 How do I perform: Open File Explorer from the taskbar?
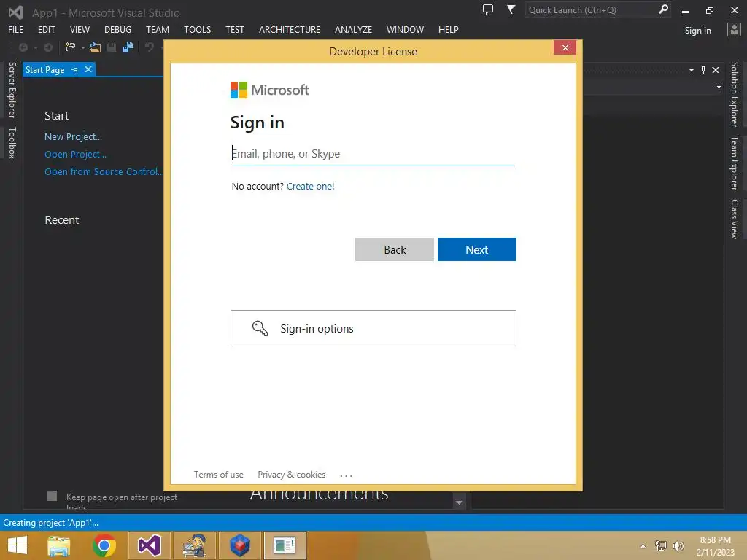point(59,545)
